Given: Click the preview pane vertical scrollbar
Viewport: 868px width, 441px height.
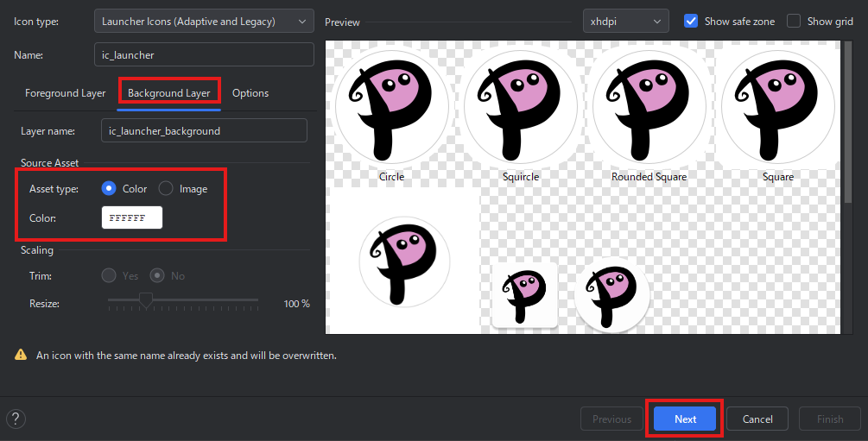Looking at the screenshot, I should 849,122.
